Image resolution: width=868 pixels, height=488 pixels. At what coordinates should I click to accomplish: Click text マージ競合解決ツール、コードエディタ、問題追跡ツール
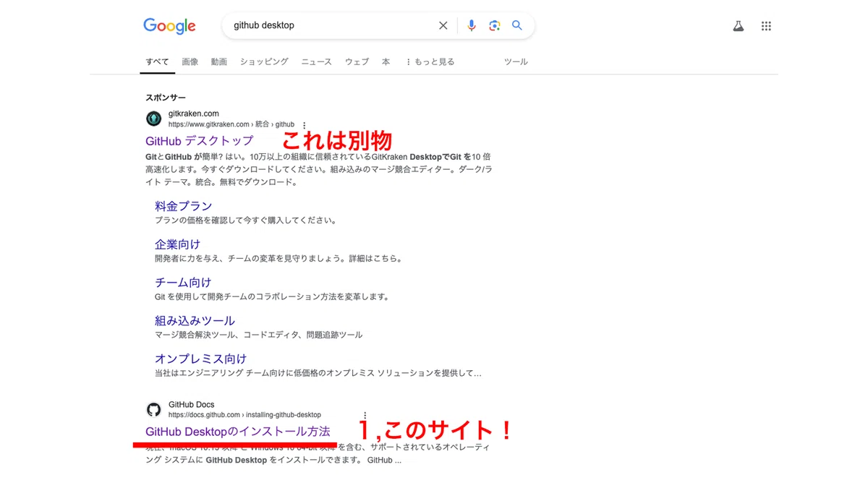pyautogui.click(x=259, y=335)
